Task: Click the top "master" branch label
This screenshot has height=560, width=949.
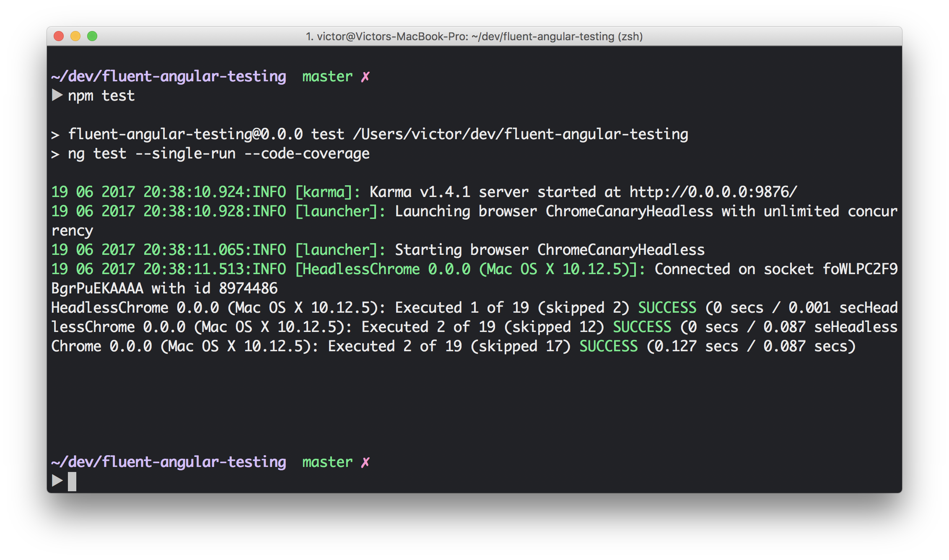Action: coord(327,77)
